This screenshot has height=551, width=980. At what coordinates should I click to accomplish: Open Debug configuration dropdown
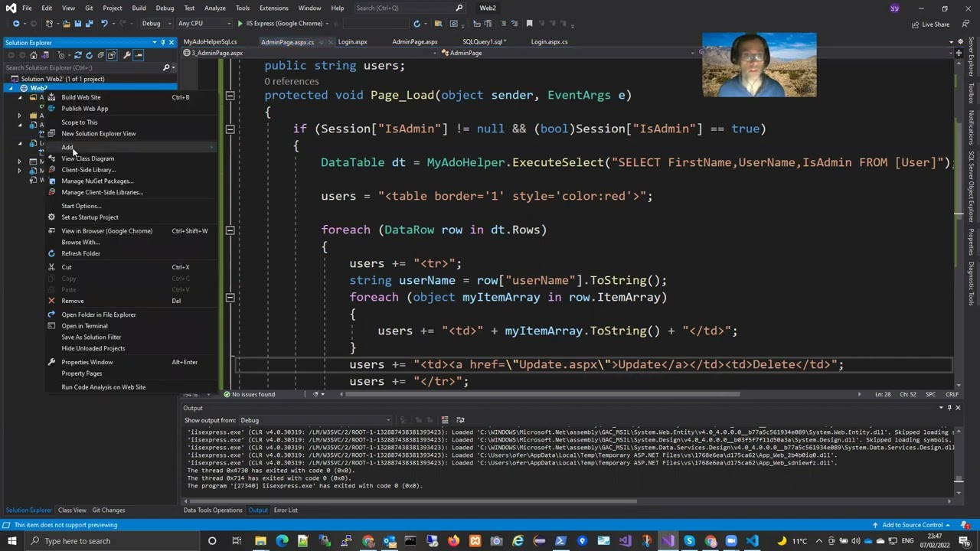pyautogui.click(x=155, y=24)
